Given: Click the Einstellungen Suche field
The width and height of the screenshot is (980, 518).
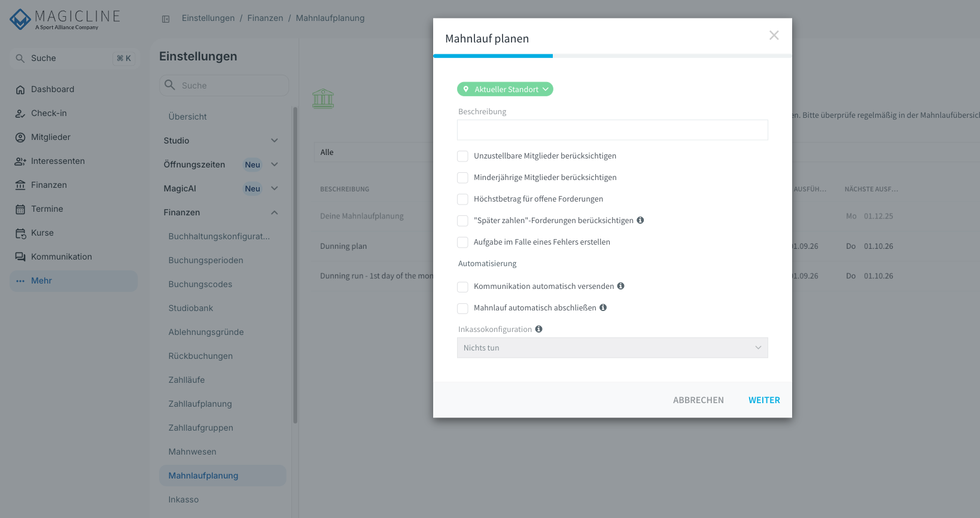Looking at the screenshot, I should [224, 86].
